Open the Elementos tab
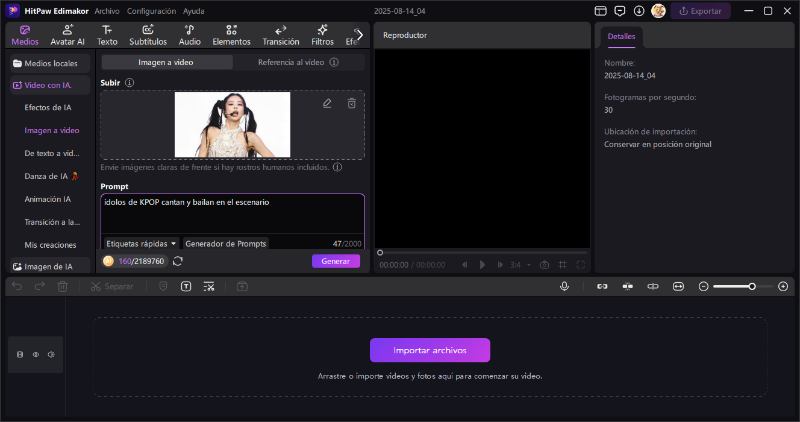This screenshot has height=422, width=800. [231, 35]
